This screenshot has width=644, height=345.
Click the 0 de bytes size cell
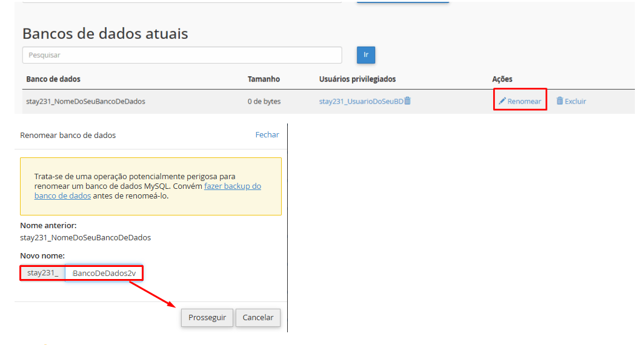tap(264, 101)
